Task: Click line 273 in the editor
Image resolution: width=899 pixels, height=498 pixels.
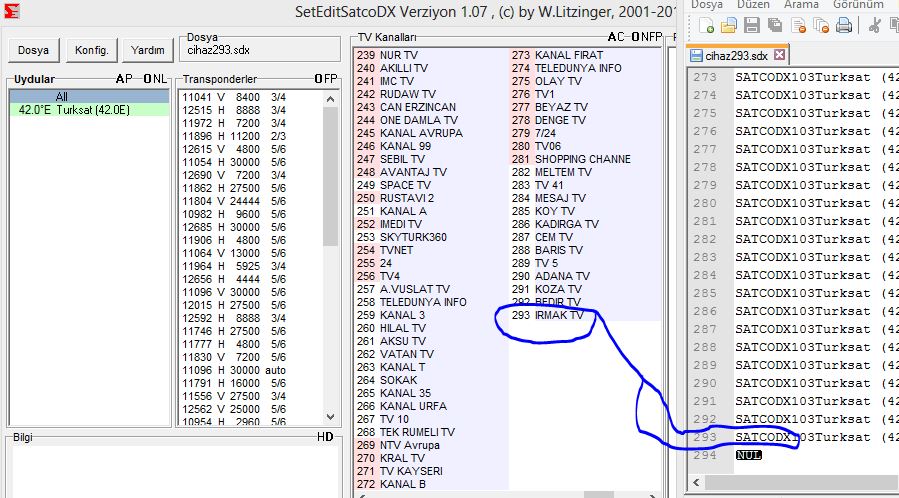Action: coord(816,77)
